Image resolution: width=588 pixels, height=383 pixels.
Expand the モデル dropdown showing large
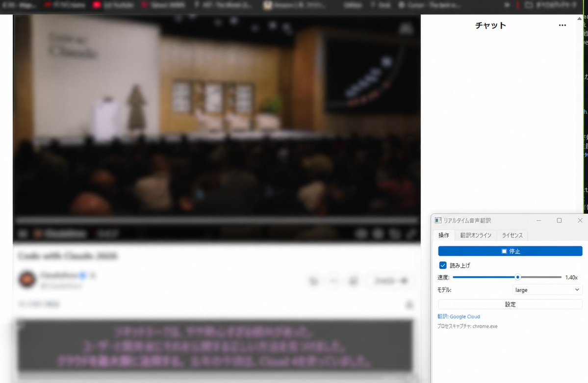[547, 290]
